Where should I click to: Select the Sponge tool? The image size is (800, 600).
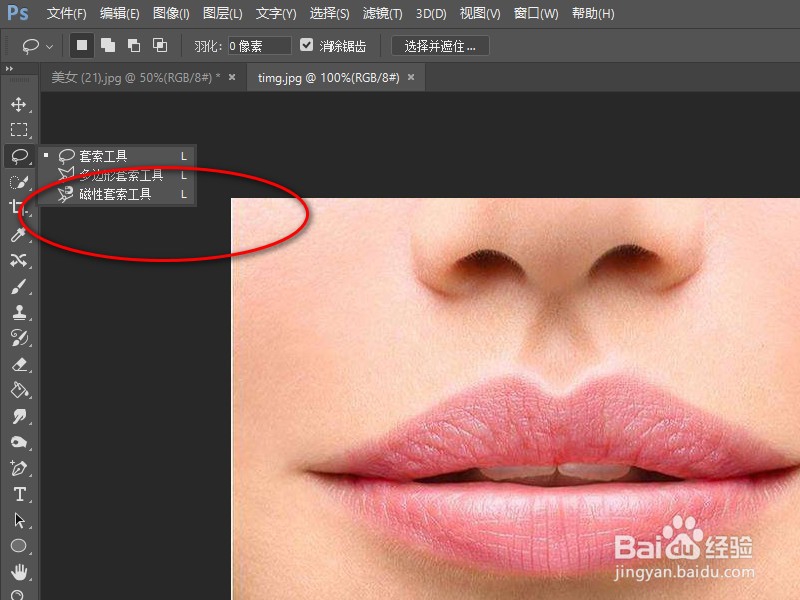pyautogui.click(x=19, y=442)
